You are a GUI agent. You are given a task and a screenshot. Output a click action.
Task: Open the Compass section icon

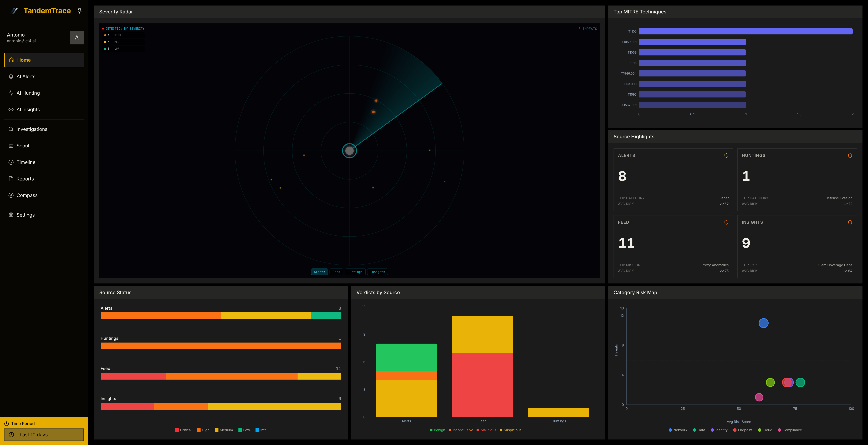click(x=11, y=195)
